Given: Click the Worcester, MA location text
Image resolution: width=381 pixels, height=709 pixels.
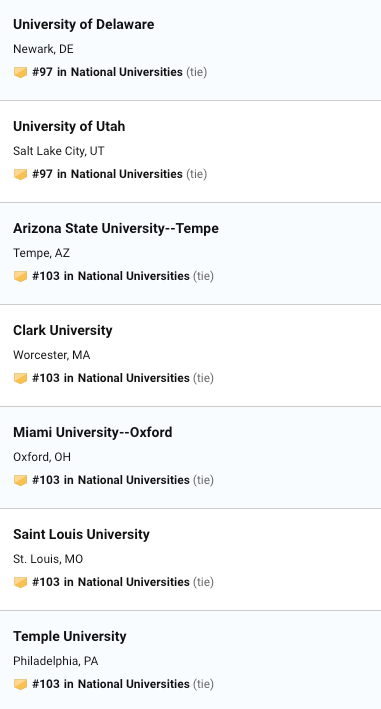Looking at the screenshot, I should tap(52, 355).
